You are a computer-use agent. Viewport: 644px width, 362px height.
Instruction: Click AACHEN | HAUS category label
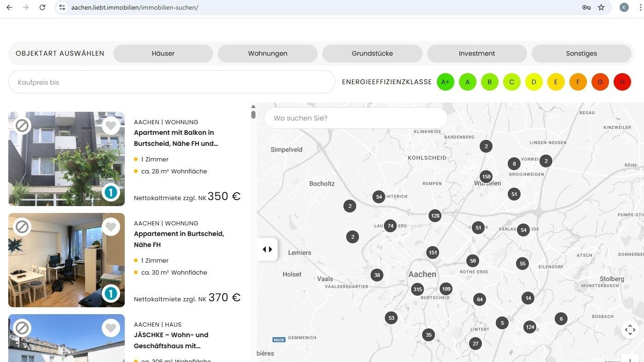(x=157, y=324)
